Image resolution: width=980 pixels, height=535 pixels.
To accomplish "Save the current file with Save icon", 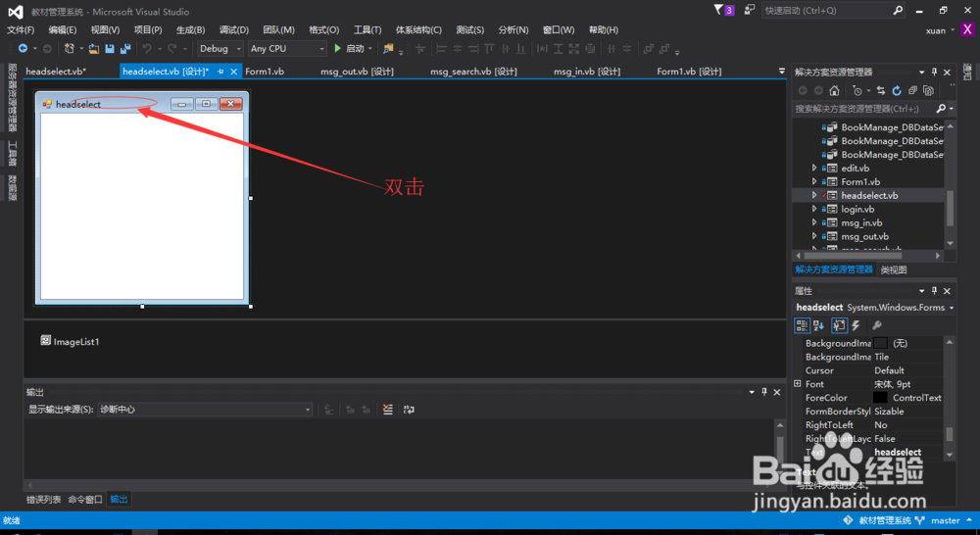I will [110, 48].
